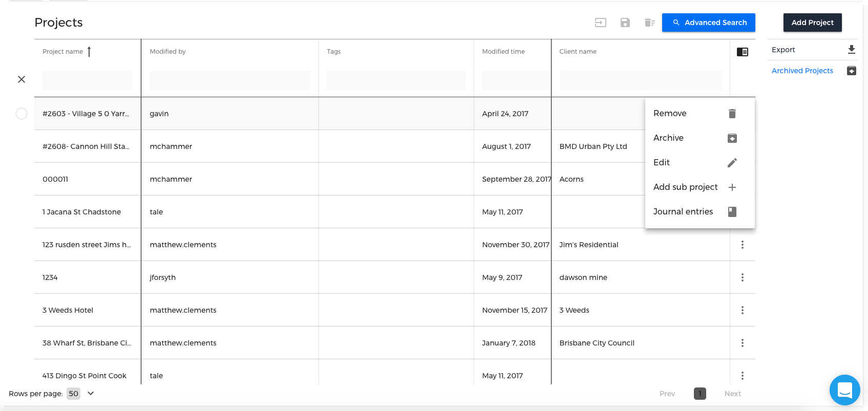
Task: Click the jforsyth modified by cell
Action: tap(163, 277)
